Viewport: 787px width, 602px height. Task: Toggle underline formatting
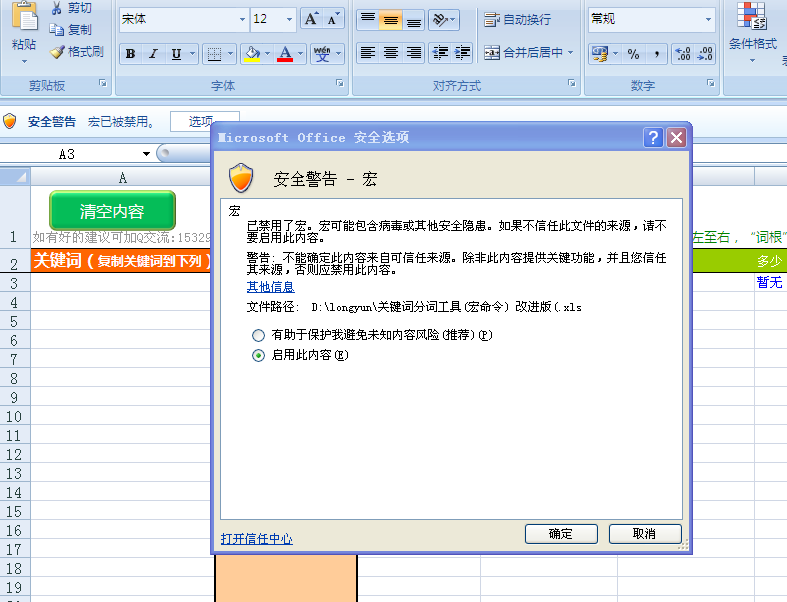click(x=176, y=53)
